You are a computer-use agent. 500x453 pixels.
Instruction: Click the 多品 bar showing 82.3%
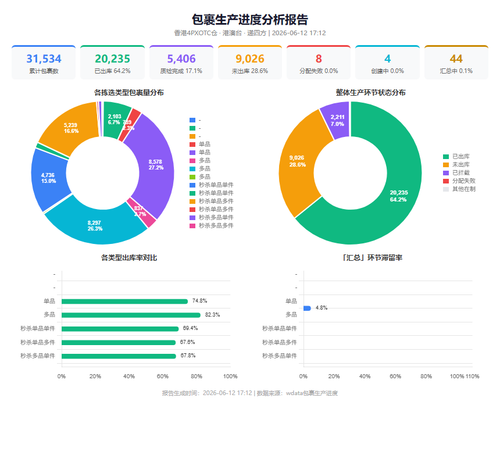click(131, 315)
